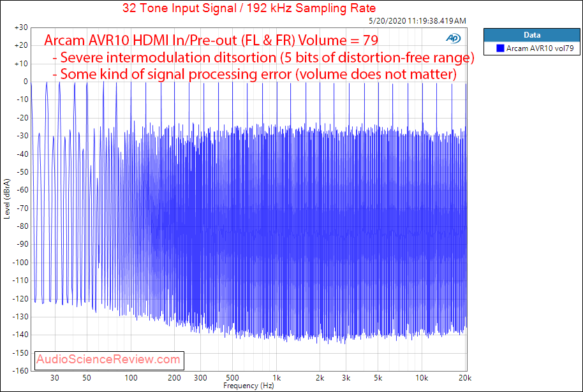
Task: Click the -110 value on the level axis
Action: [x=21, y=280]
